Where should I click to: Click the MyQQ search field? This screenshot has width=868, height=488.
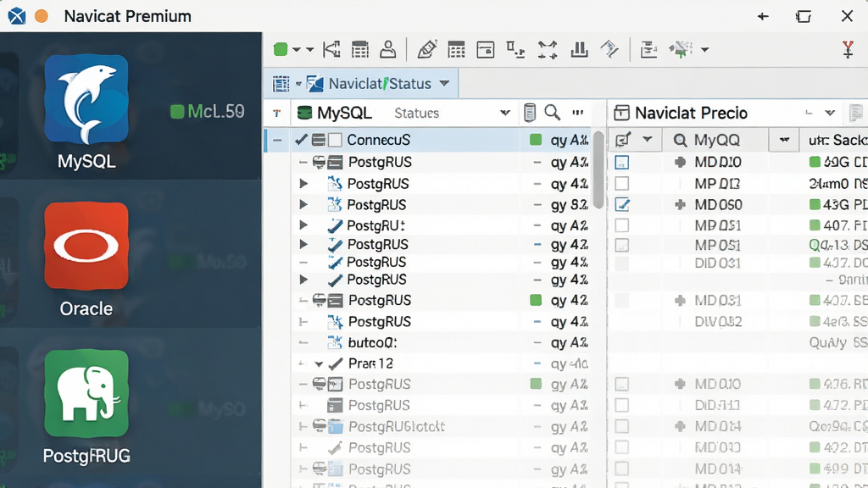715,140
